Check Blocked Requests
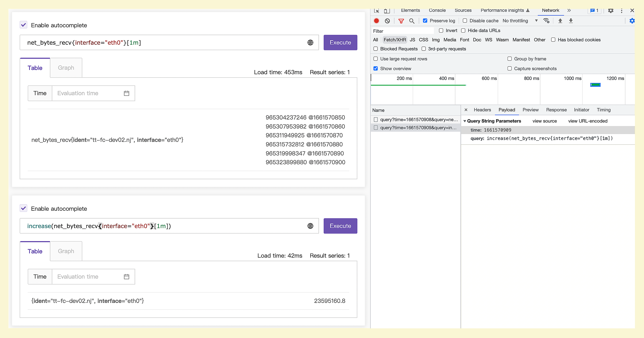 pyautogui.click(x=376, y=49)
